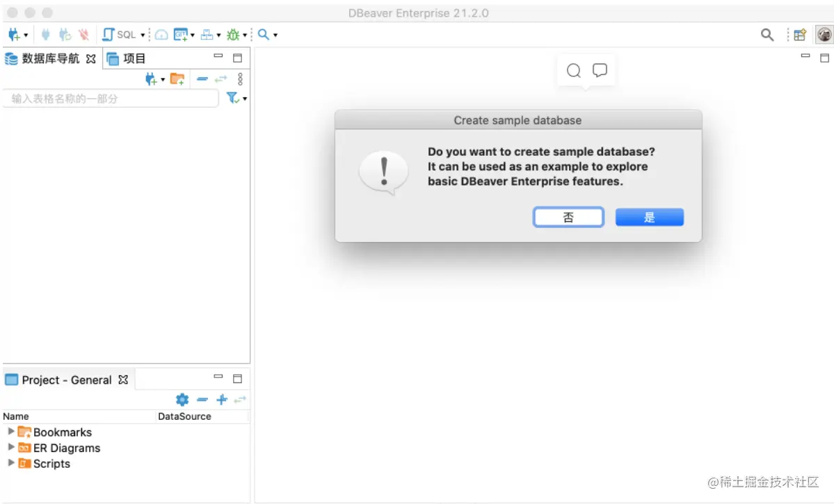Screen dimensions: 834x504
Task: Open the SQL editor dropdown arrow
Action: coord(143,35)
